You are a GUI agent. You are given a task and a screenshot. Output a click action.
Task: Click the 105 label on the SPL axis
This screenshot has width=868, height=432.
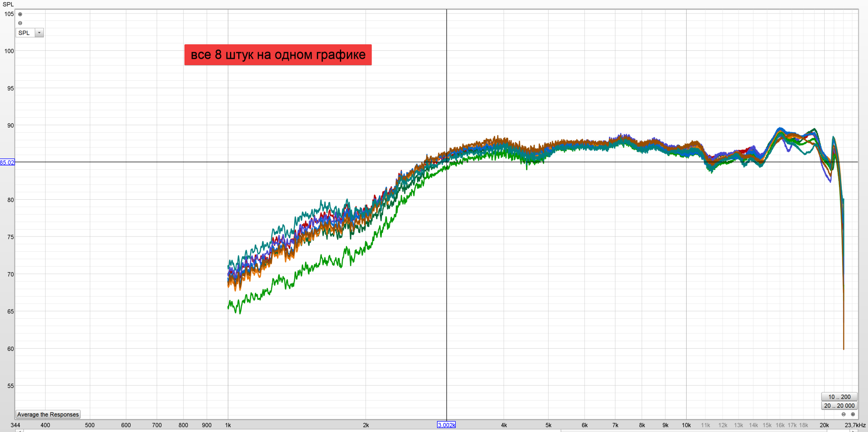click(9, 14)
